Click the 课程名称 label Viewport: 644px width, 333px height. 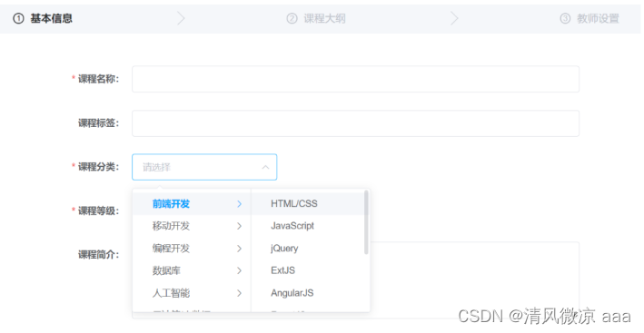tap(98, 79)
